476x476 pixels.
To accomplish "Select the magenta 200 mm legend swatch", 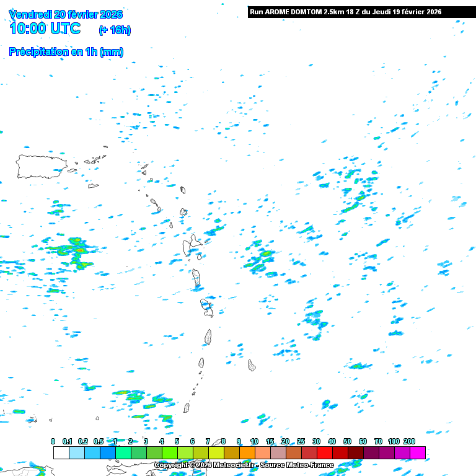I will tap(417, 452).
